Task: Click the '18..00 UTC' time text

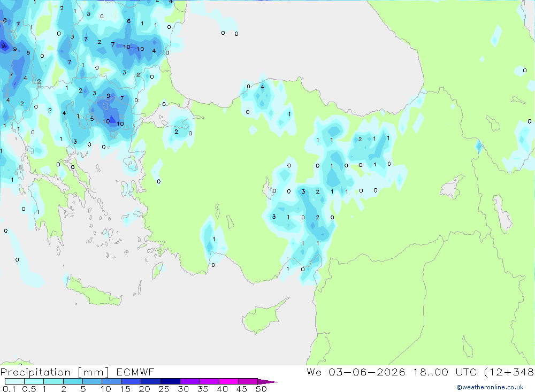Action: (x=445, y=372)
